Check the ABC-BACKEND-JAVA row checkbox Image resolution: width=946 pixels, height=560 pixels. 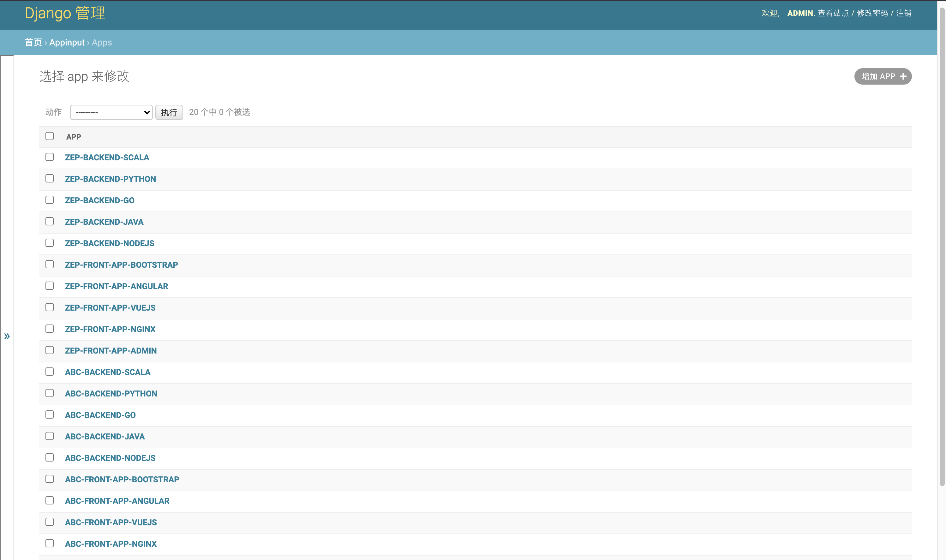point(50,436)
